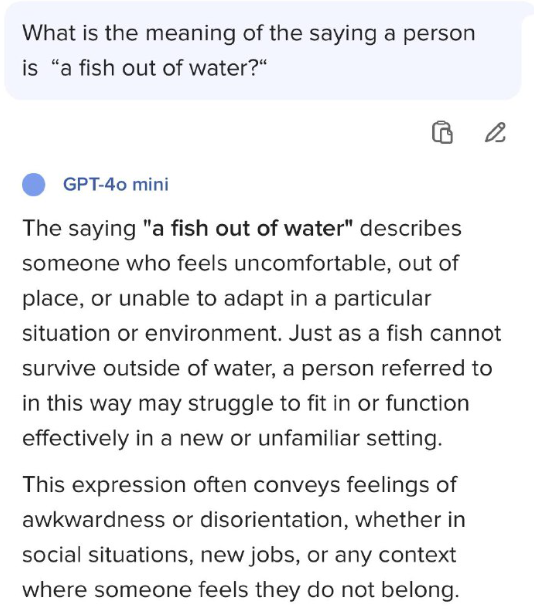Click the word "effectively" in the first paragraph
This screenshot has height=611, width=534.
click(x=75, y=438)
